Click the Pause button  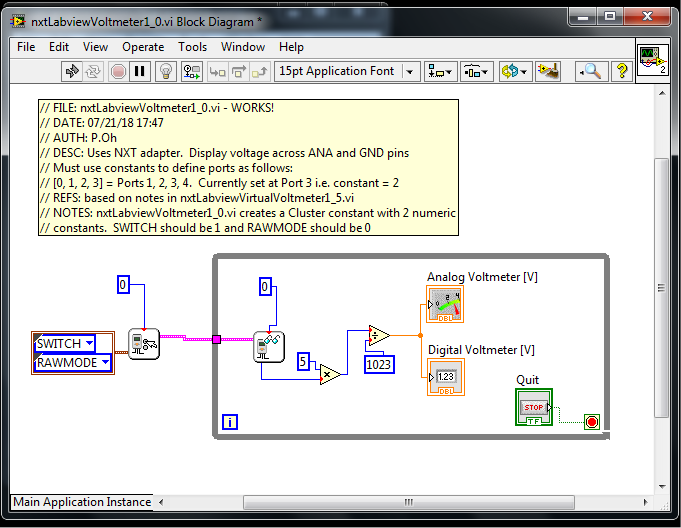pyautogui.click(x=140, y=71)
